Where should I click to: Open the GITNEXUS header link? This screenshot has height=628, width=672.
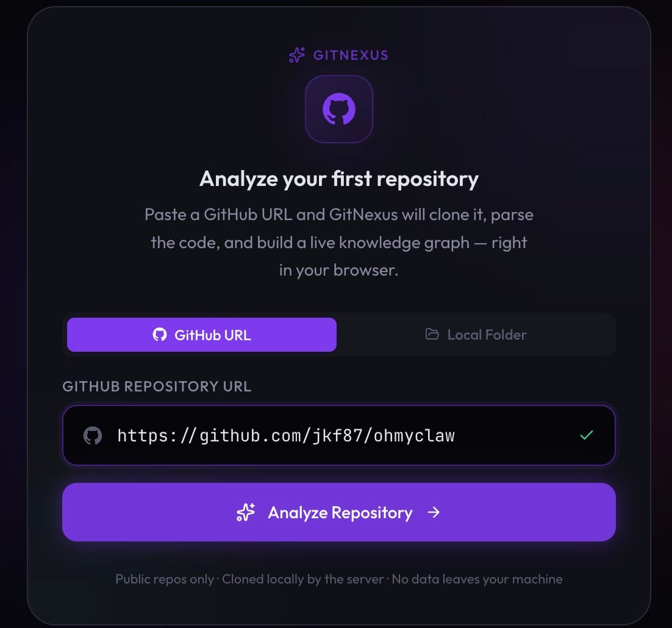click(339, 55)
